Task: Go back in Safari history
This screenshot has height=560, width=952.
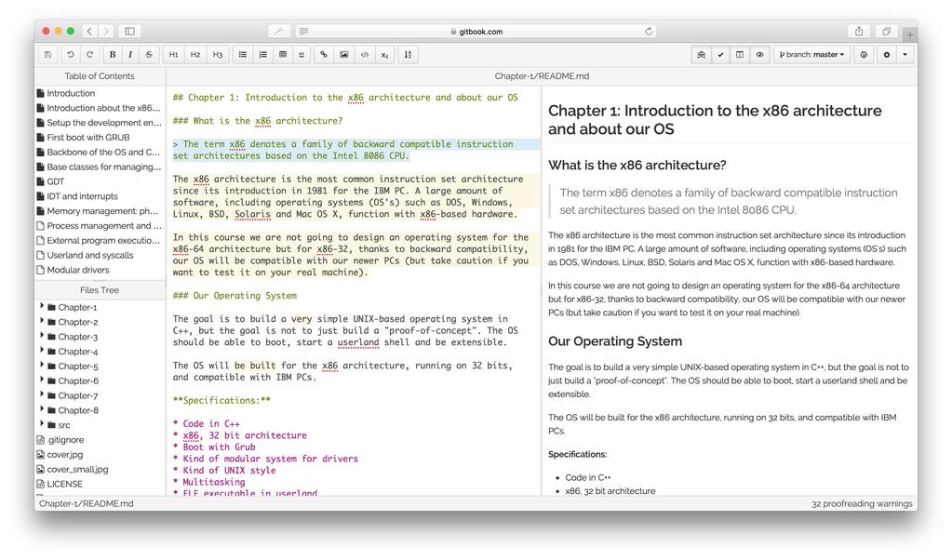Action: [x=89, y=31]
